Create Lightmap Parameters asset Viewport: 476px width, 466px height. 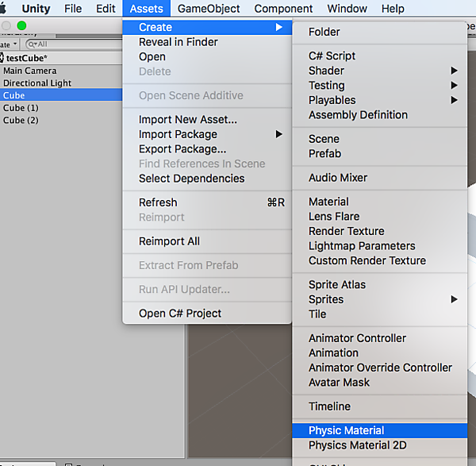pyautogui.click(x=379, y=246)
